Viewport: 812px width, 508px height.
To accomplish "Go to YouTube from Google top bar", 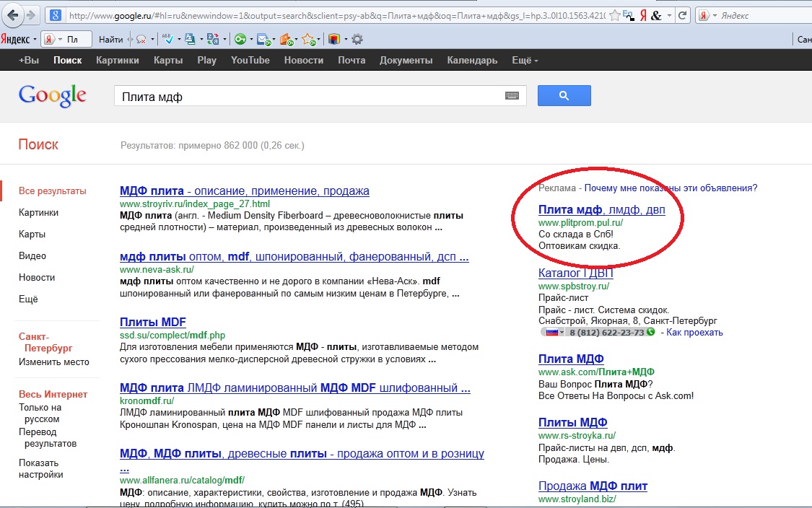I will tap(250, 60).
